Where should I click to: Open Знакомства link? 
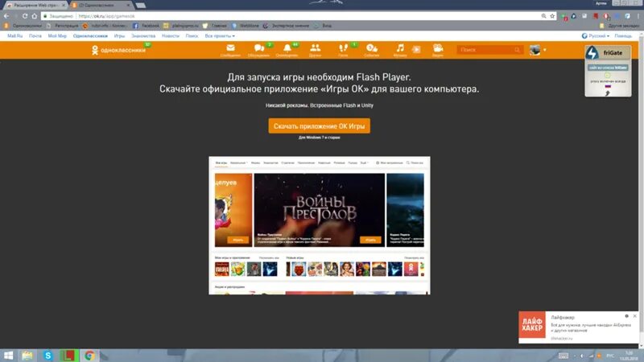coord(143,36)
